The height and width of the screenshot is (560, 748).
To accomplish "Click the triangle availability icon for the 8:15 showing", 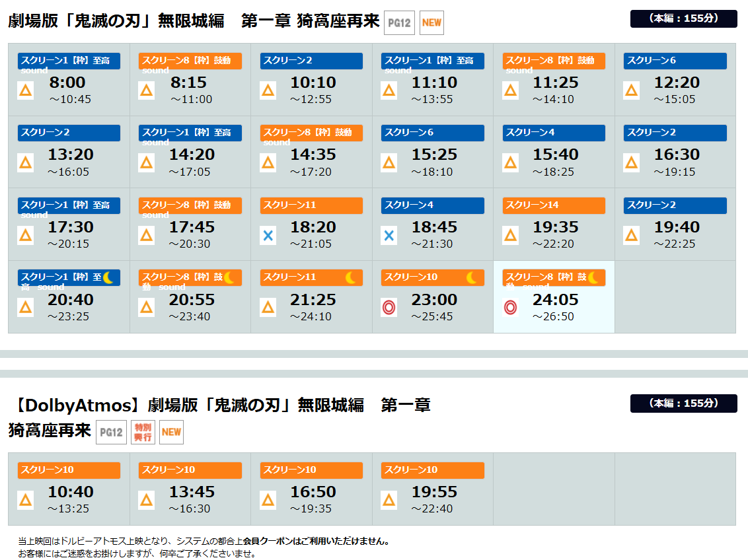I will [147, 90].
